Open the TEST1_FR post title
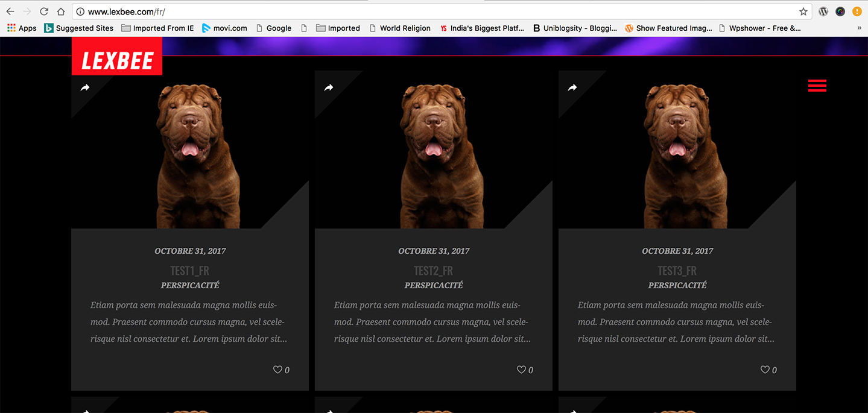The image size is (868, 413). (x=190, y=271)
